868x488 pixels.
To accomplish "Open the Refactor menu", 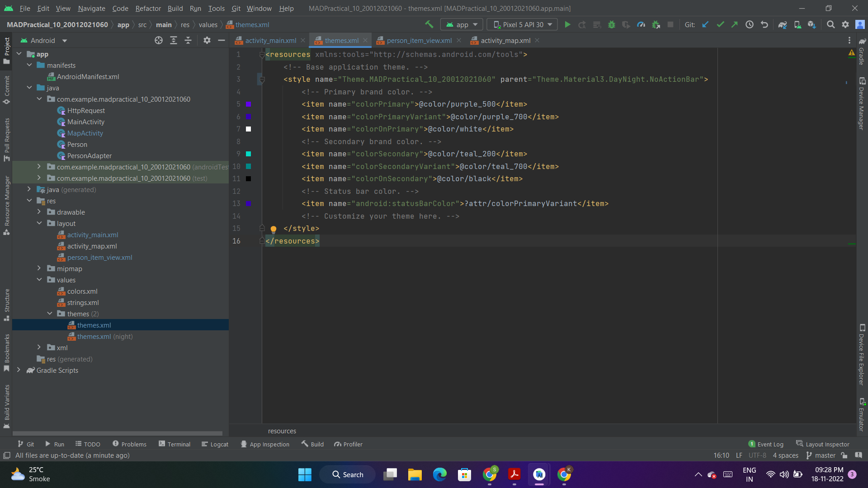I will pyautogui.click(x=148, y=8).
